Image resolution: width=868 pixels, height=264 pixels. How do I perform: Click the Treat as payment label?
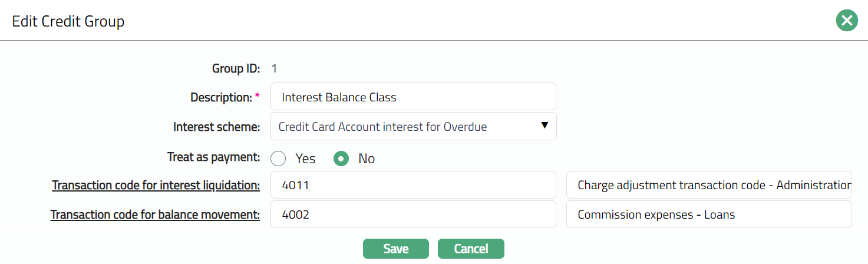(x=213, y=157)
